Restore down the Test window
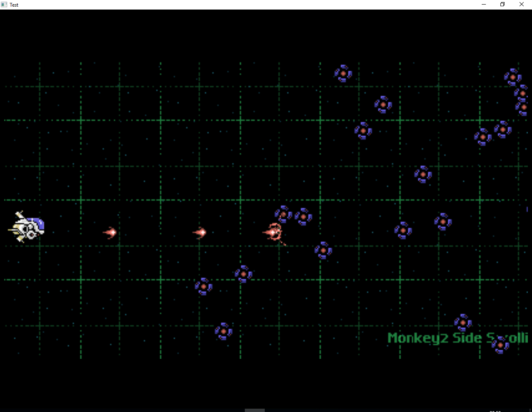Image resolution: width=532 pixels, height=412 pixels. 502,5
